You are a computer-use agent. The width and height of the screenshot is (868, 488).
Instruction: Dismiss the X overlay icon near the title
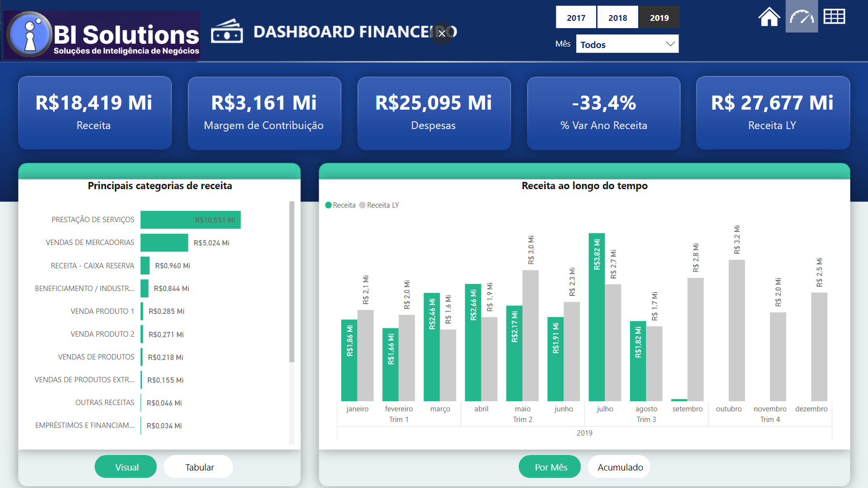(x=442, y=33)
